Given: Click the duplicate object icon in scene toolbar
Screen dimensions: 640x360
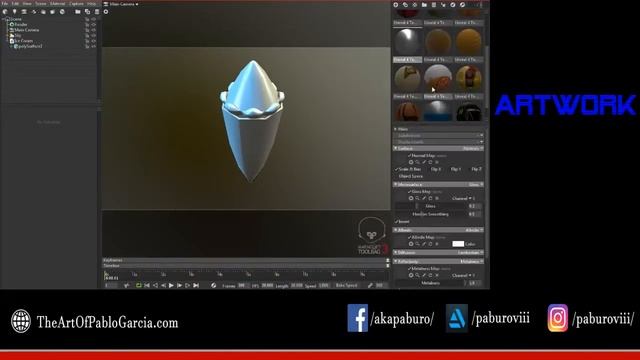Looking at the screenshot, I should point(87,12).
